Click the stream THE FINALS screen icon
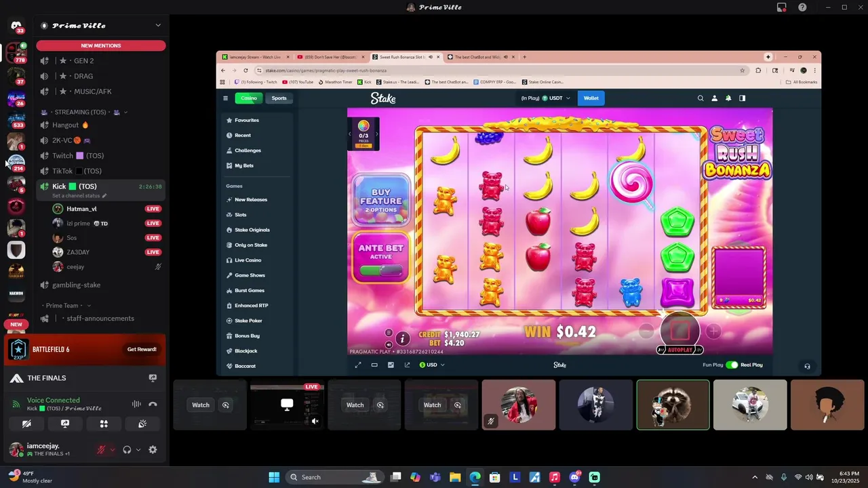 [x=153, y=378]
